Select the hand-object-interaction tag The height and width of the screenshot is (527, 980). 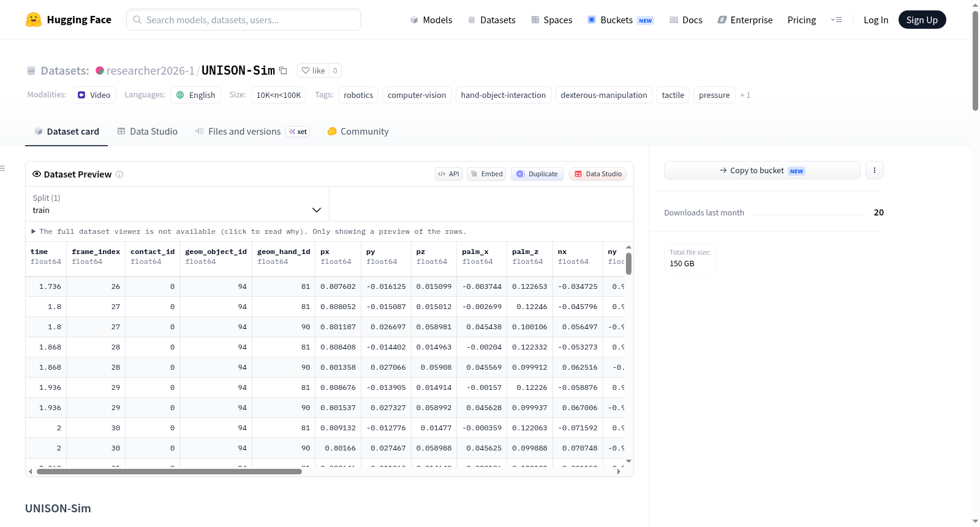[503, 95]
